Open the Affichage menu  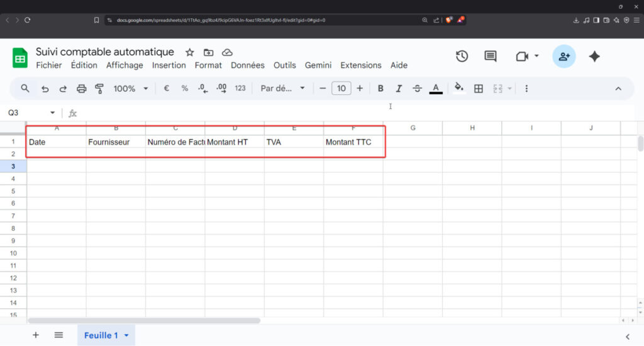(125, 65)
